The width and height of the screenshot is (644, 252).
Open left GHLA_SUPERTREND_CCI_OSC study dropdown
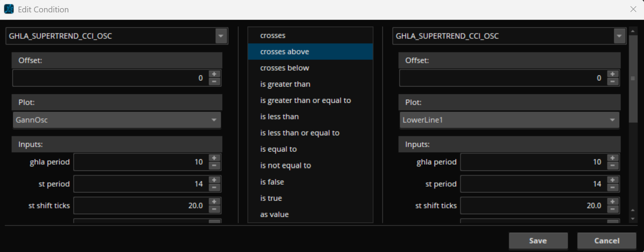221,36
